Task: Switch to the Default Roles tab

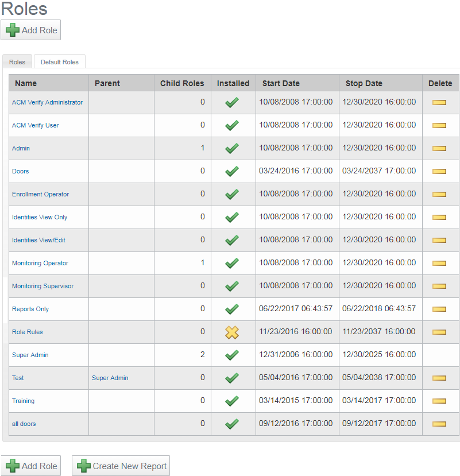Action: point(59,62)
